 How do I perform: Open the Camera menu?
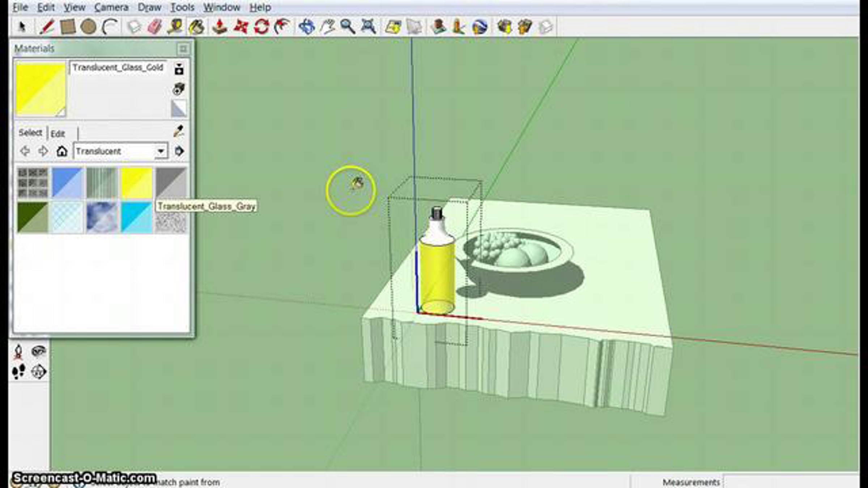pos(111,7)
